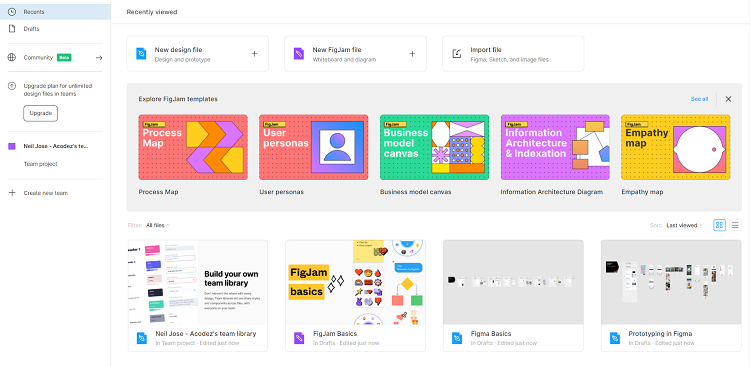Open the Figma Basics file thumbnail
This screenshot has width=750, height=367.
click(513, 282)
